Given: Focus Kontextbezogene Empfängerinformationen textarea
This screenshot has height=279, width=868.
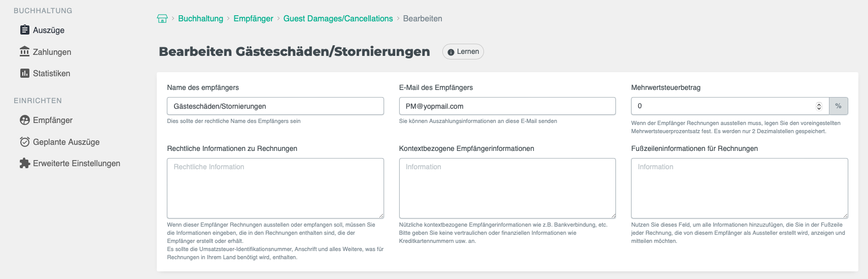Looking at the screenshot, I should tap(507, 188).
